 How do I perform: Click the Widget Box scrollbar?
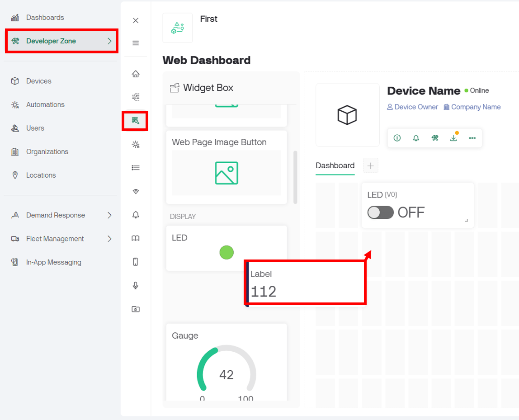pos(295,177)
